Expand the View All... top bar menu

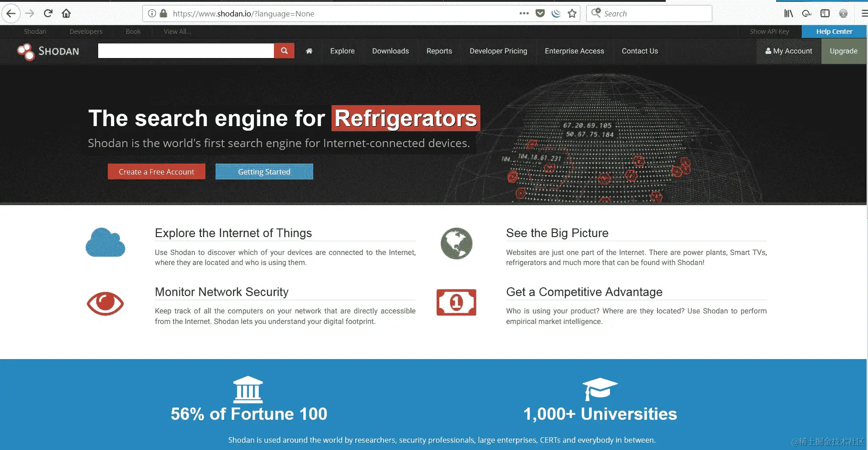coord(178,32)
